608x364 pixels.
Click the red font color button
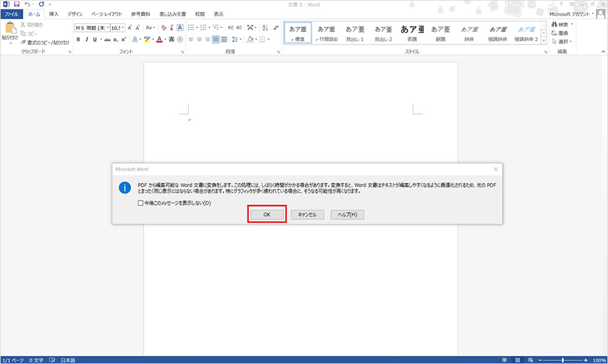click(x=159, y=39)
